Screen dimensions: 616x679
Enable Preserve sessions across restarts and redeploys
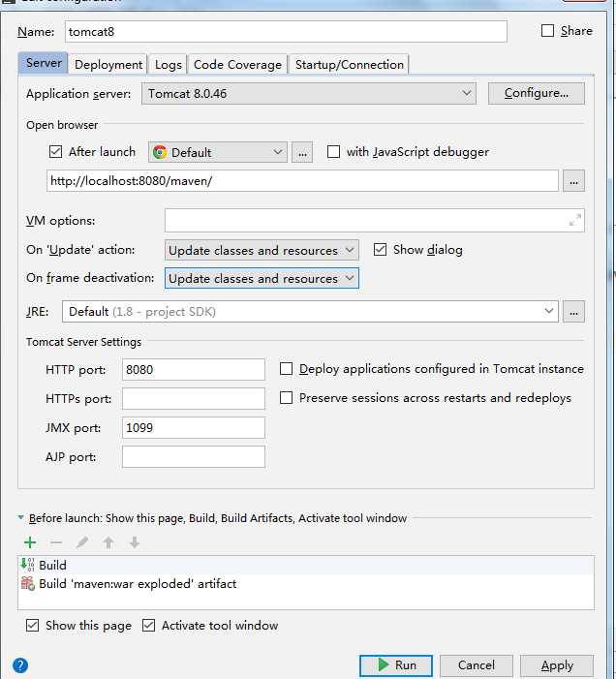click(286, 397)
